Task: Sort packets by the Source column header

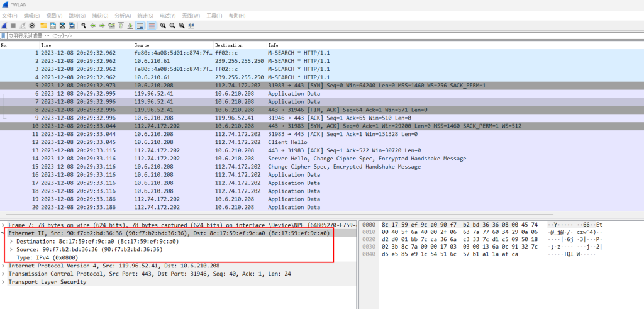Action: coord(142,45)
